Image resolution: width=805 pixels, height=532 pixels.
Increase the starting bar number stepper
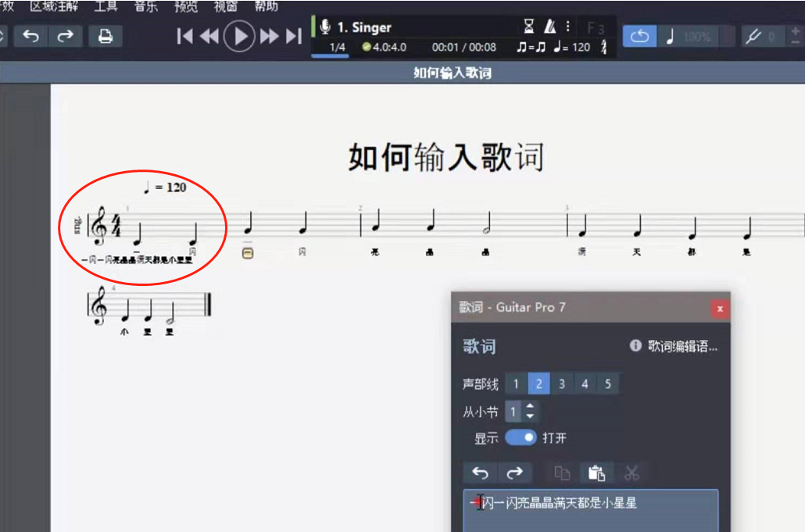coord(530,406)
